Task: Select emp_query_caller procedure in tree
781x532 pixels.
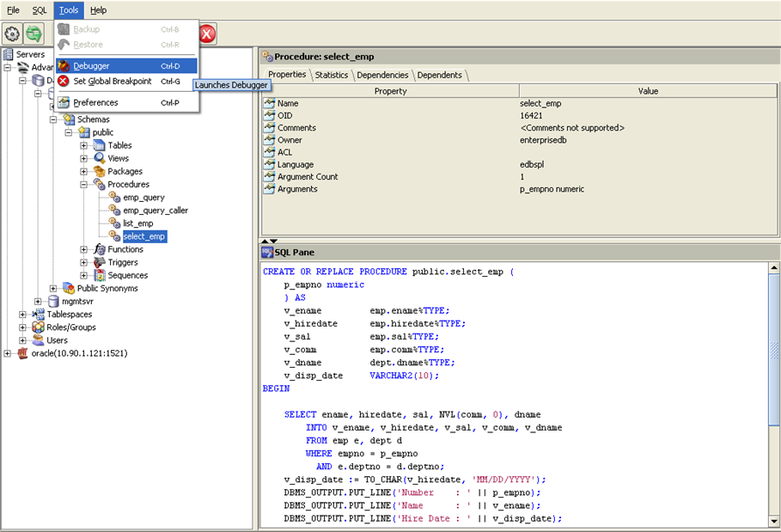Action: [x=155, y=211]
